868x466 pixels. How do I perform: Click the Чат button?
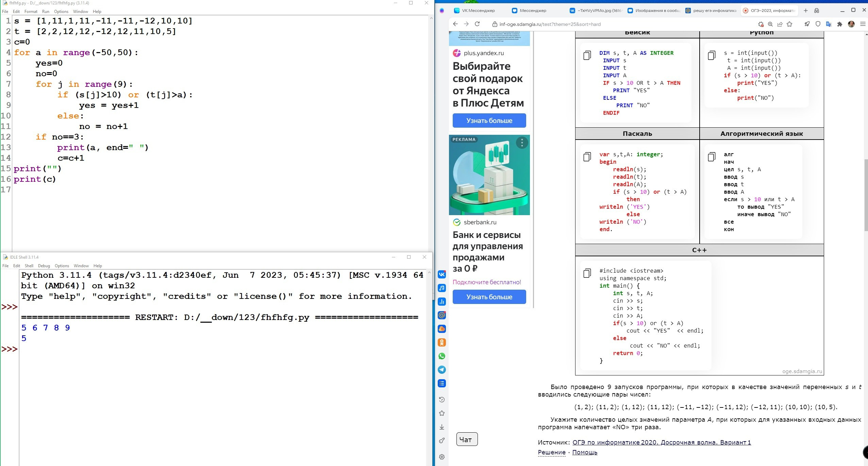pyautogui.click(x=467, y=439)
